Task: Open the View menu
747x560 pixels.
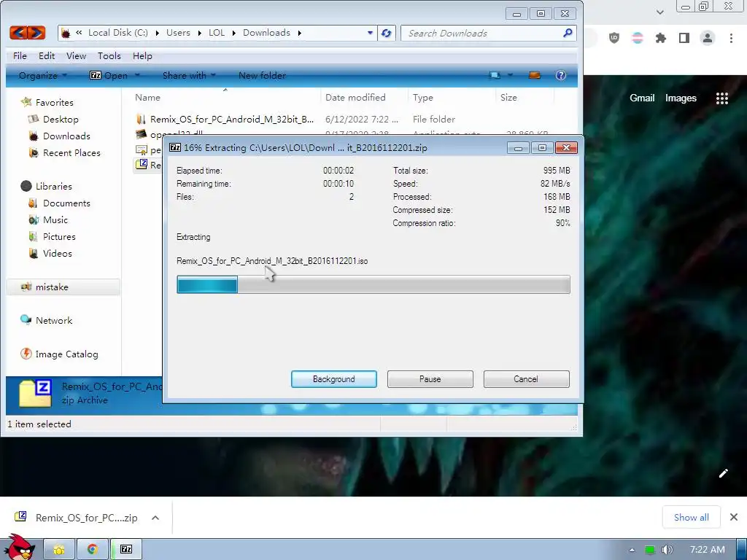Action: coord(76,55)
